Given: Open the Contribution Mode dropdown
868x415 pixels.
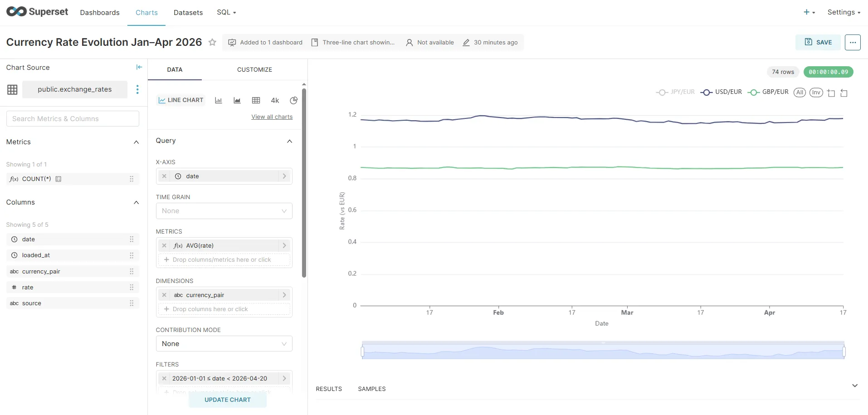Looking at the screenshot, I should tap(224, 343).
